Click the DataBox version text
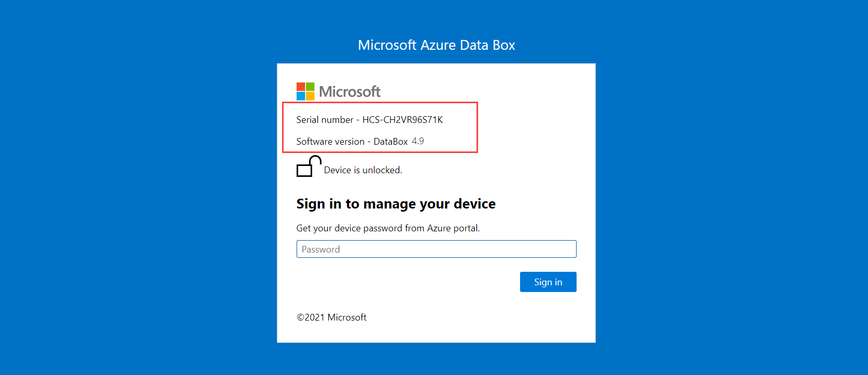 pos(390,142)
